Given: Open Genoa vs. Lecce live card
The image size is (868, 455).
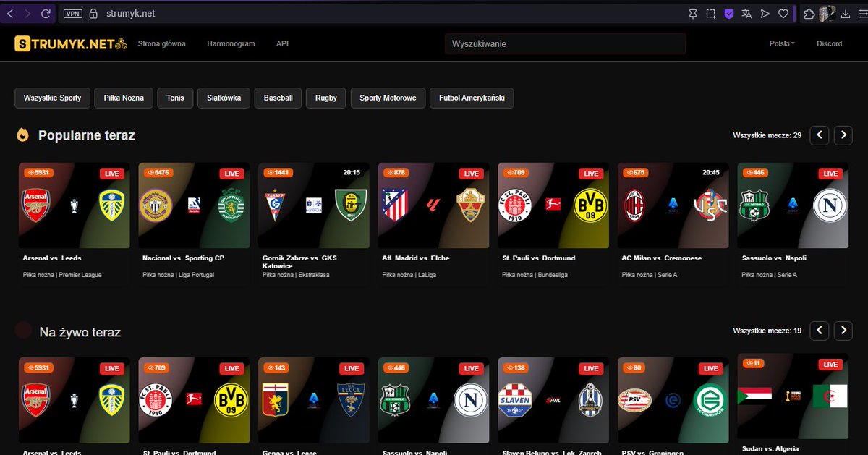Looking at the screenshot, I should point(313,400).
